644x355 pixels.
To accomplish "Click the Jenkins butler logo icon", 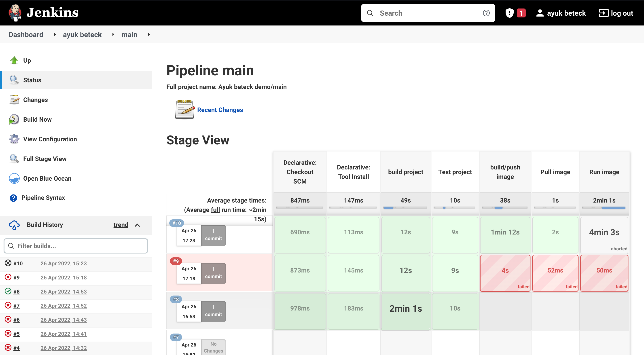I will [15, 13].
